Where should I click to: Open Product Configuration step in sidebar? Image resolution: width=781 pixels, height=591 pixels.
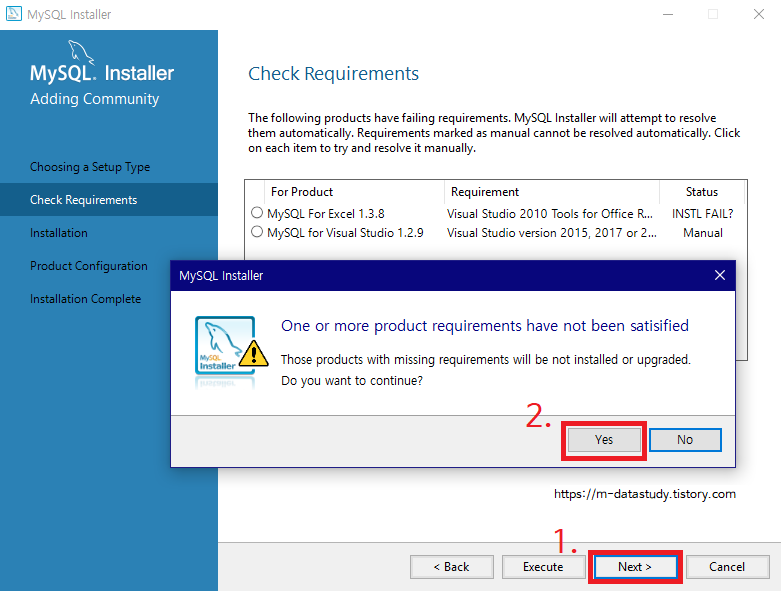coord(89,266)
